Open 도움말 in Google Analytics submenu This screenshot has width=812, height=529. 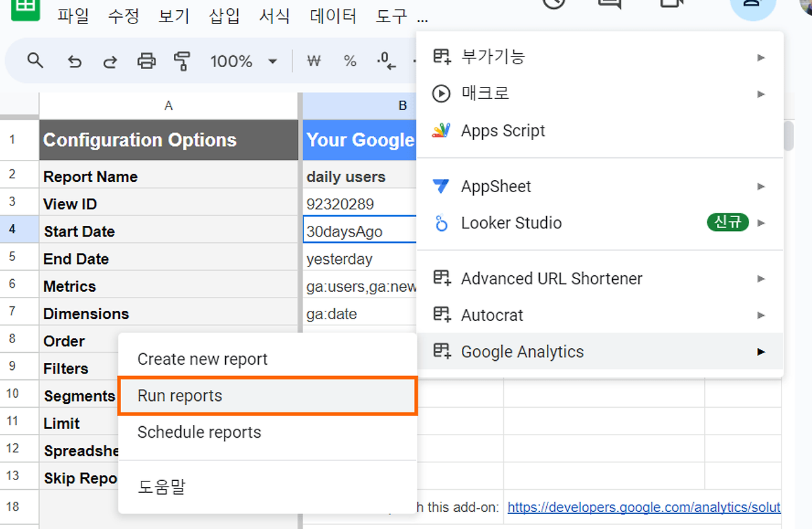coord(268,488)
